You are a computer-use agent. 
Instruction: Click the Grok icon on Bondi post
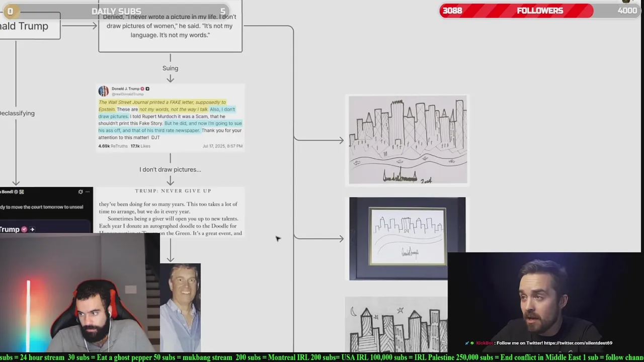tap(80, 192)
